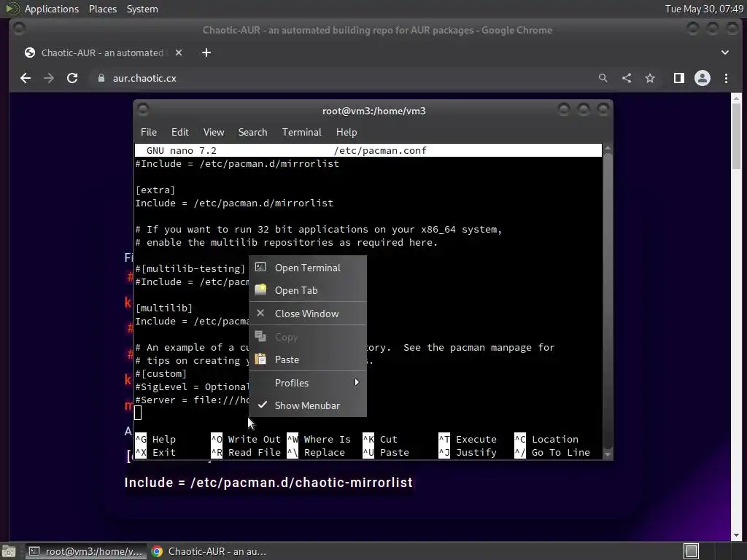Bookmark this page with the star icon

tap(650, 78)
